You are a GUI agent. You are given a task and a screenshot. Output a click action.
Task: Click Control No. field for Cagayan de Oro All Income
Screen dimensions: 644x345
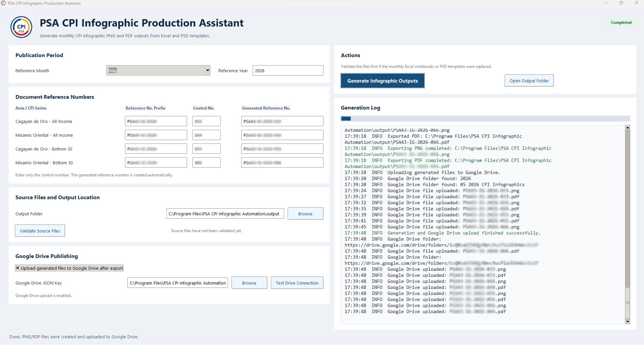pos(207,121)
